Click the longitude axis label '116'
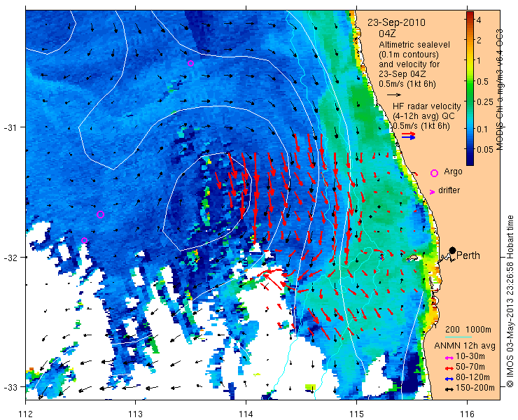The width and height of the screenshot is (518, 420). click(467, 414)
